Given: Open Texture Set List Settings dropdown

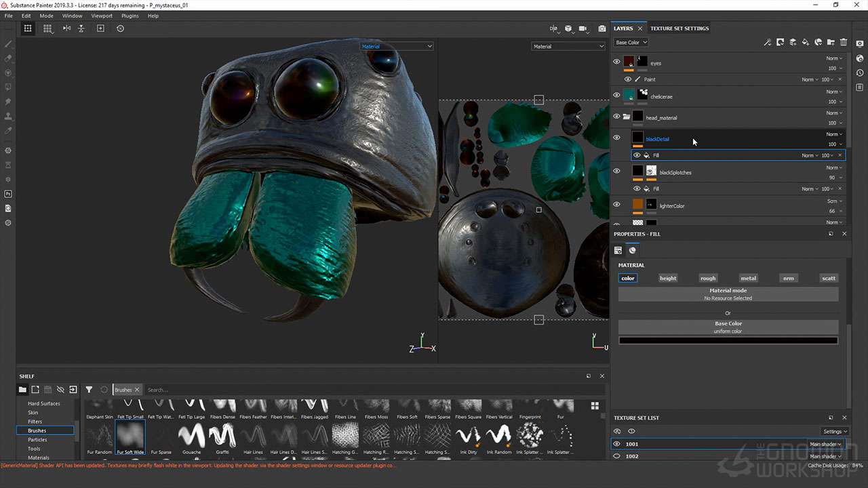Looking at the screenshot, I should [835, 431].
